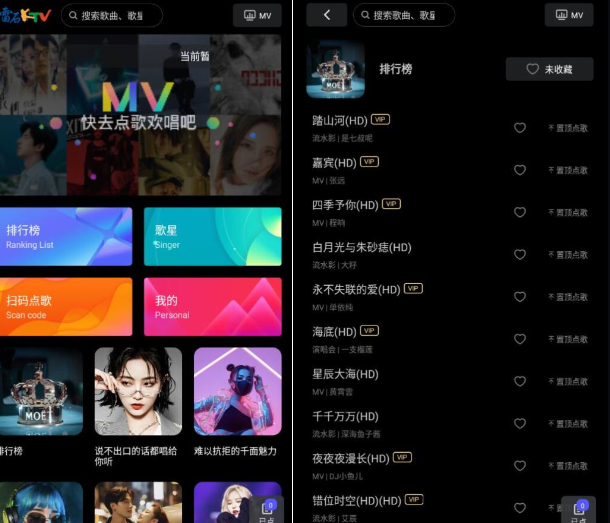Favorite the song 夜夜夜漫长(HD)

(x=520, y=466)
